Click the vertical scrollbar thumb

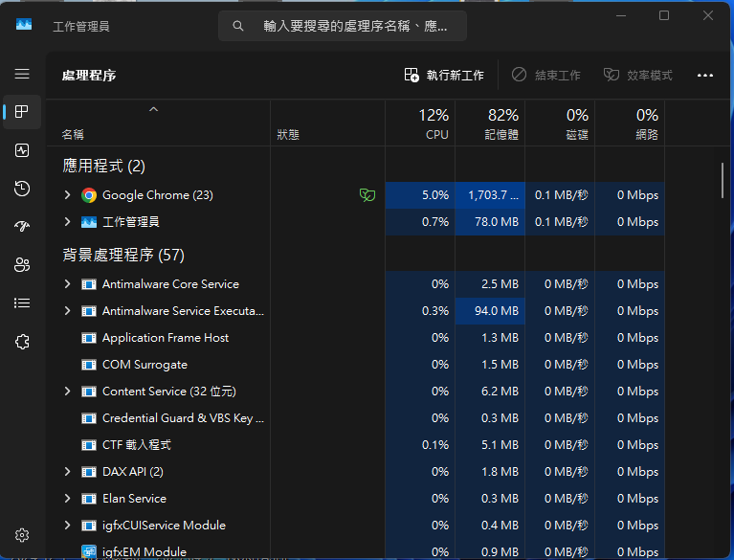pos(723,180)
